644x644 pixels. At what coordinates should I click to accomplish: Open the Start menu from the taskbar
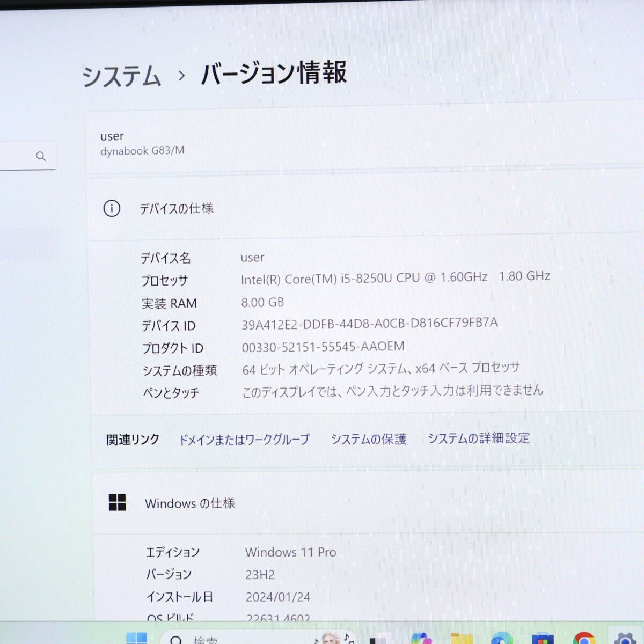(x=136, y=638)
